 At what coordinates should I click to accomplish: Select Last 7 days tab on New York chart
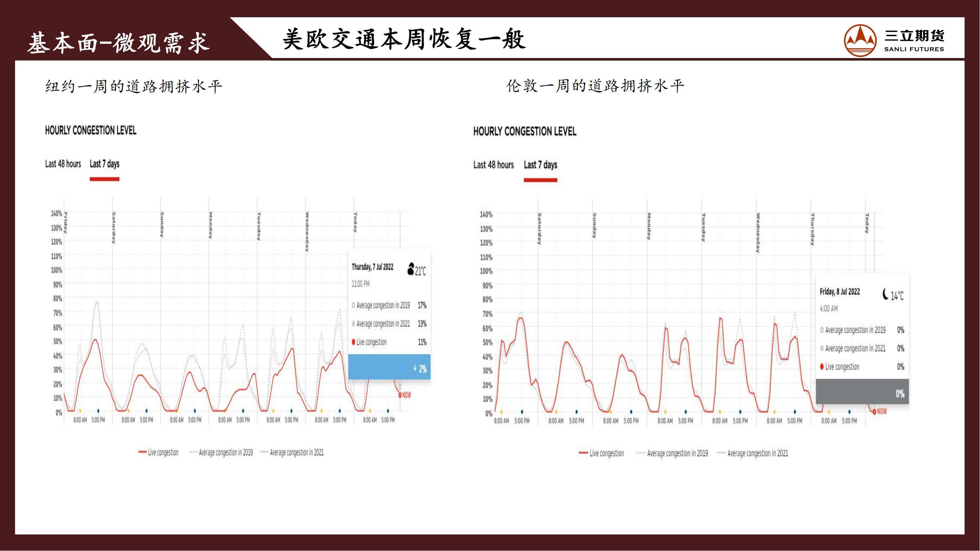coord(104,164)
